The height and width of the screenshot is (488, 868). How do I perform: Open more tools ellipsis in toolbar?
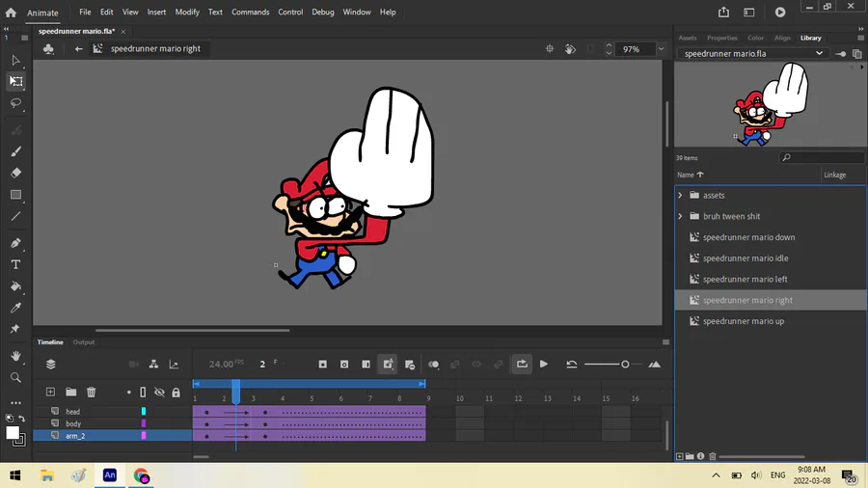point(15,403)
